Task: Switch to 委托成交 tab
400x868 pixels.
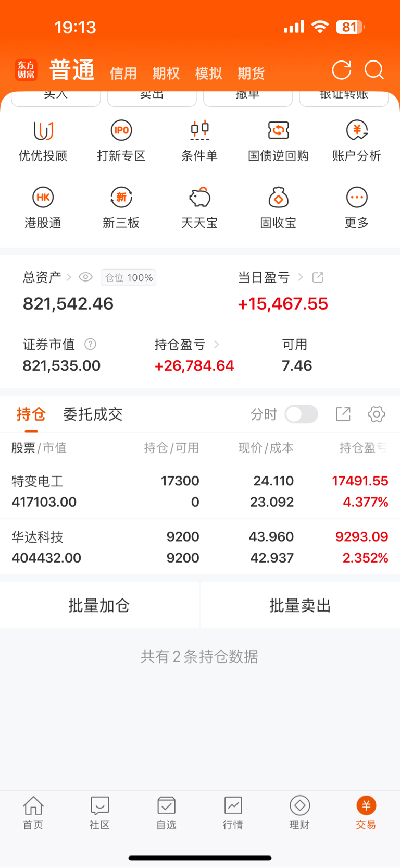Action: [93, 414]
